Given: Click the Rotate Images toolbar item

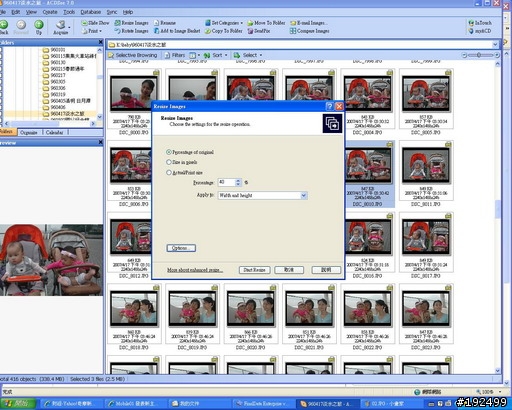Looking at the screenshot, I should coord(131,31).
